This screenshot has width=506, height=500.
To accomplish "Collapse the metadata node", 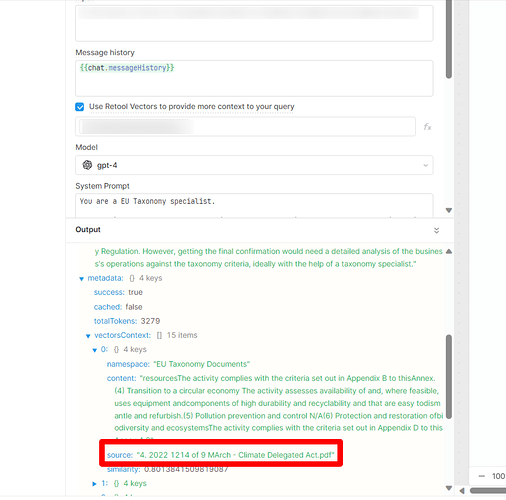I will [x=81, y=279].
